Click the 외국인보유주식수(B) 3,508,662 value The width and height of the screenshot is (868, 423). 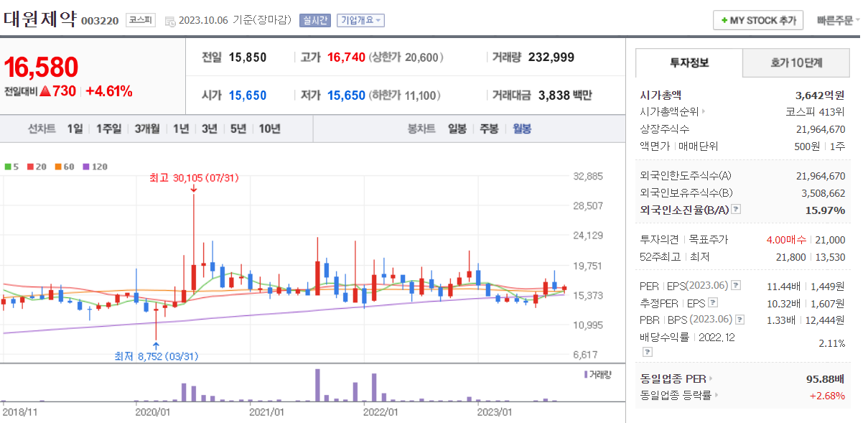(823, 193)
